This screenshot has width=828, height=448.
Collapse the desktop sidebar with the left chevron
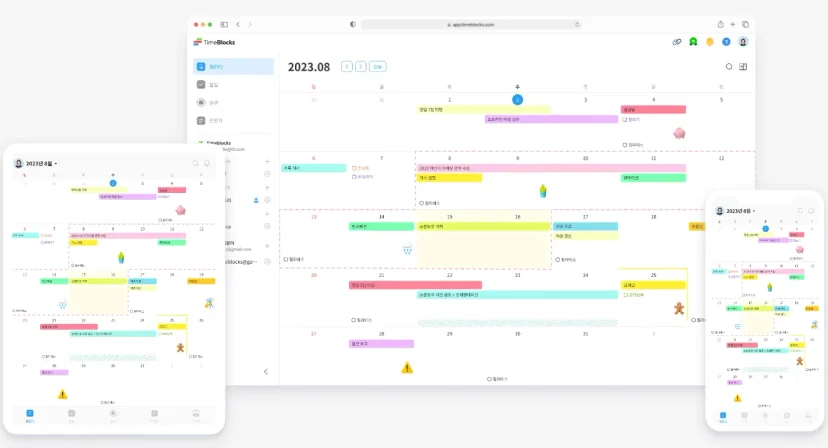coord(266,371)
